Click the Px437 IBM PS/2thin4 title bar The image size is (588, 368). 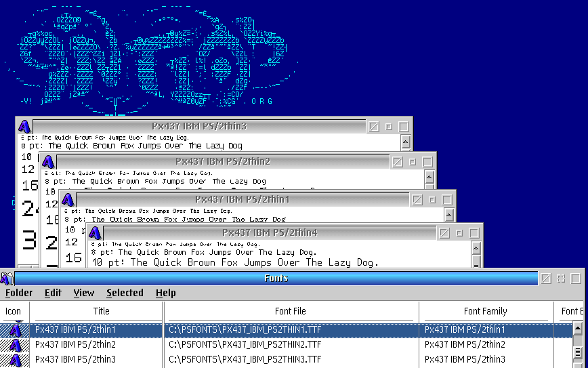click(270, 232)
